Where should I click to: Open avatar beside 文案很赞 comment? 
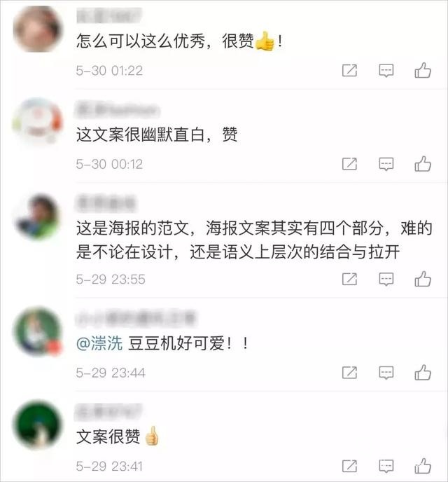(x=38, y=425)
